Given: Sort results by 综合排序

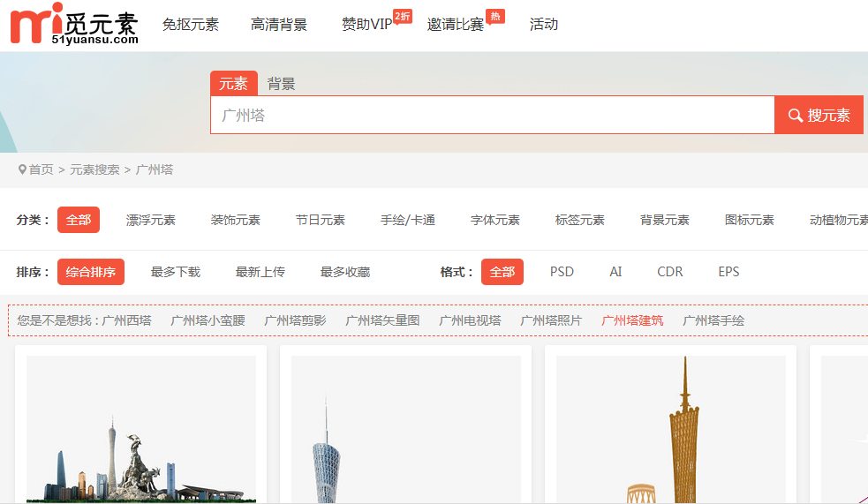Looking at the screenshot, I should (91, 272).
